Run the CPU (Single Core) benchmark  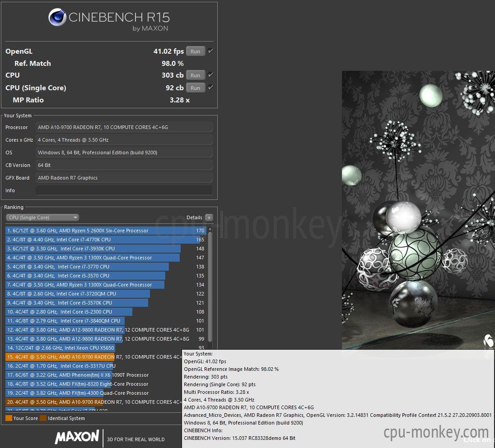click(x=196, y=88)
